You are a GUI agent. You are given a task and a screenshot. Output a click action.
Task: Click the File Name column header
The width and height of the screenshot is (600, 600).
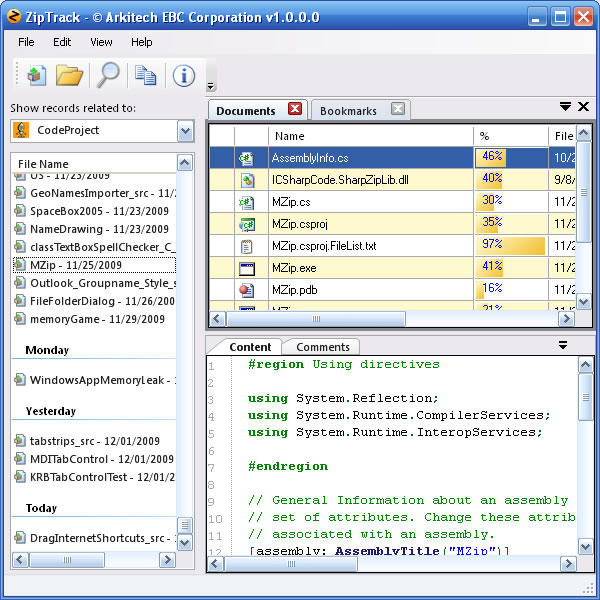point(94,164)
